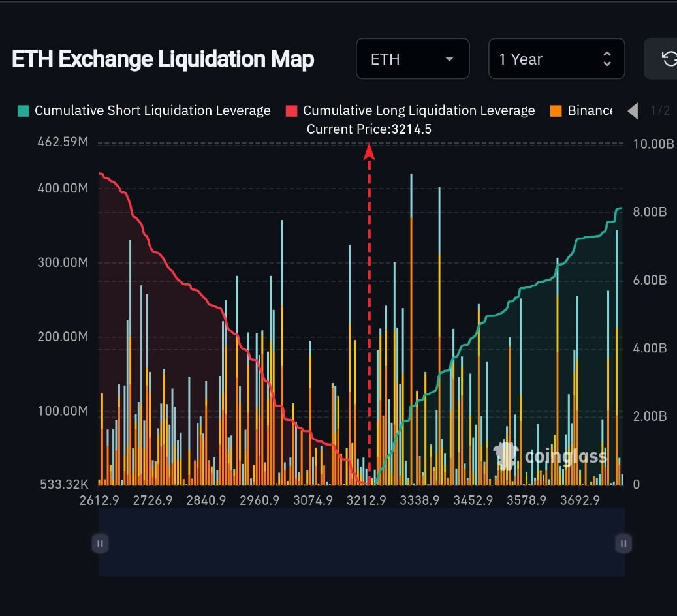Click the Current Price:3214.5 label

[x=369, y=129]
